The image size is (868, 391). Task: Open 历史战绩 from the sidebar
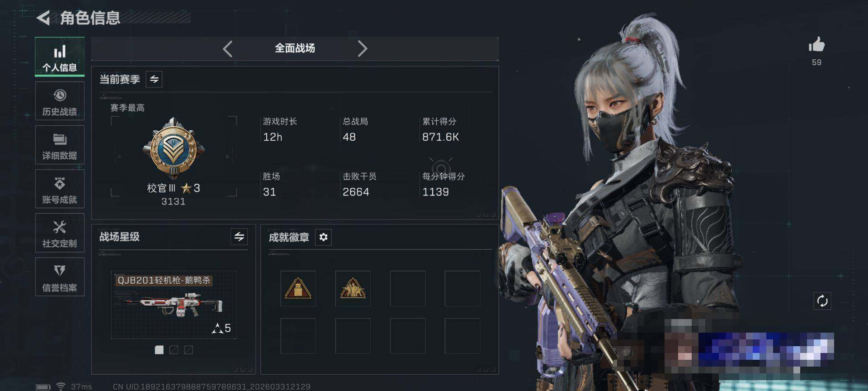[60, 101]
